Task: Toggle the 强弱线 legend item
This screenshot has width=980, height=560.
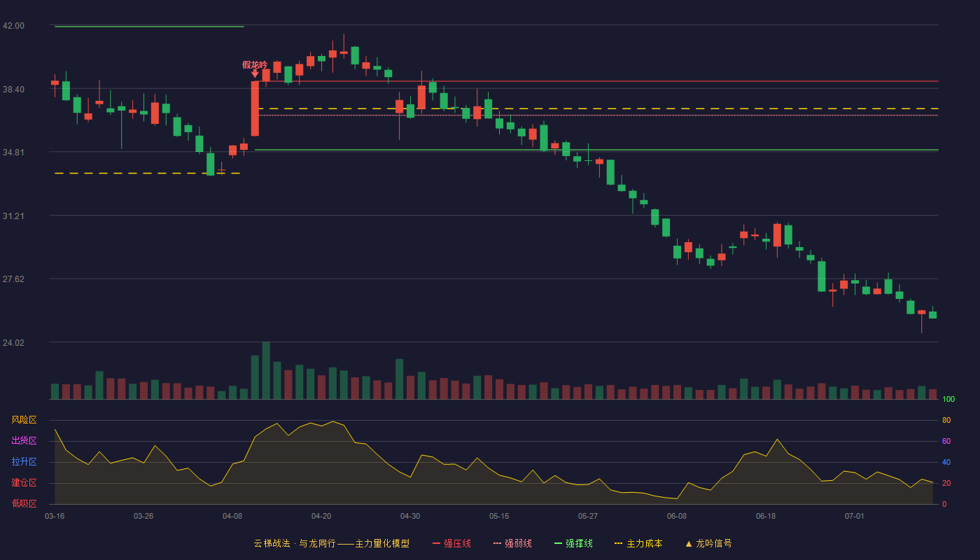Action: tap(512, 543)
